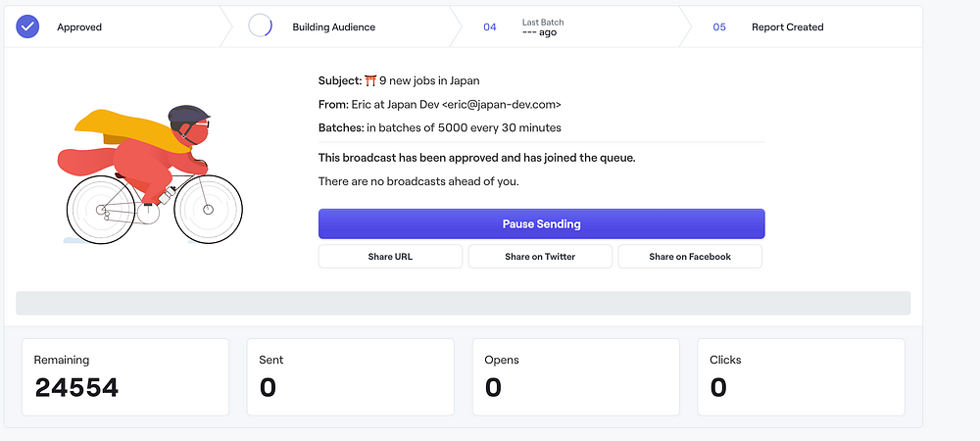Click the step number 05

coord(719,27)
